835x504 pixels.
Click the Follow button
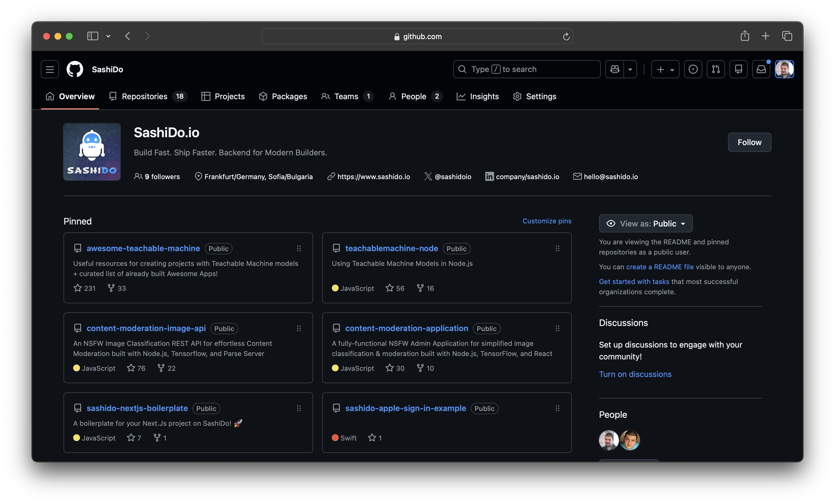[749, 142]
